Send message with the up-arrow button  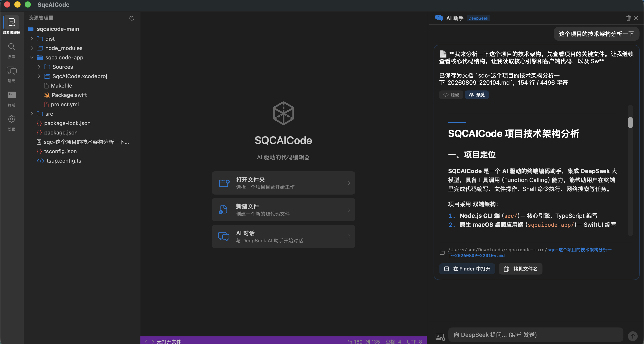point(633,336)
